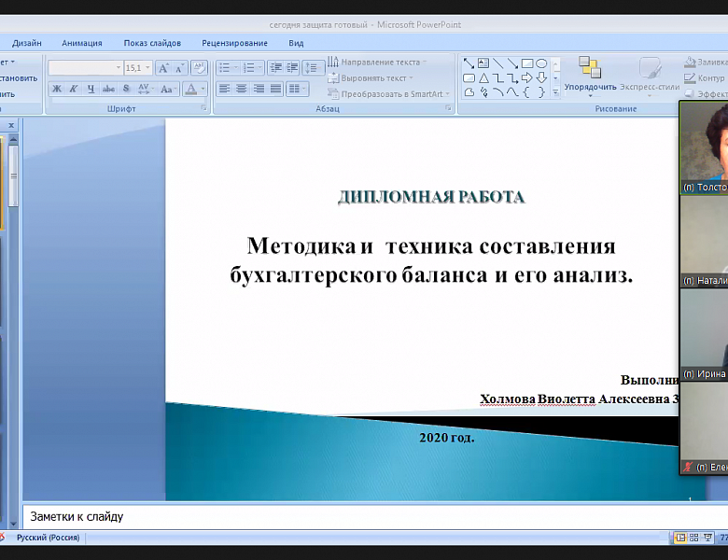Apply font color swatch
The width and height of the screenshot is (728, 560).
(190, 89)
